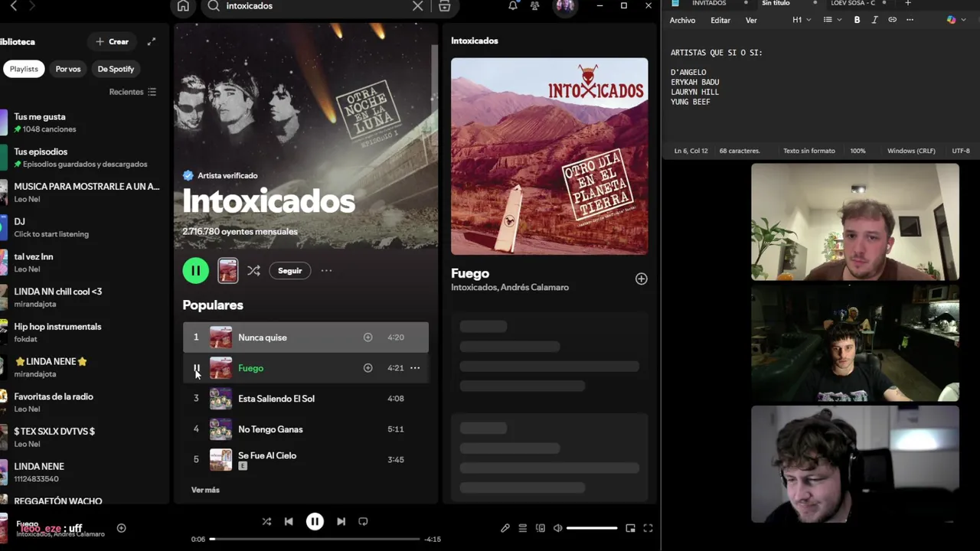This screenshot has width=980, height=551.
Task: Open more options for the Fuego track row
Action: click(x=415, y=368)
